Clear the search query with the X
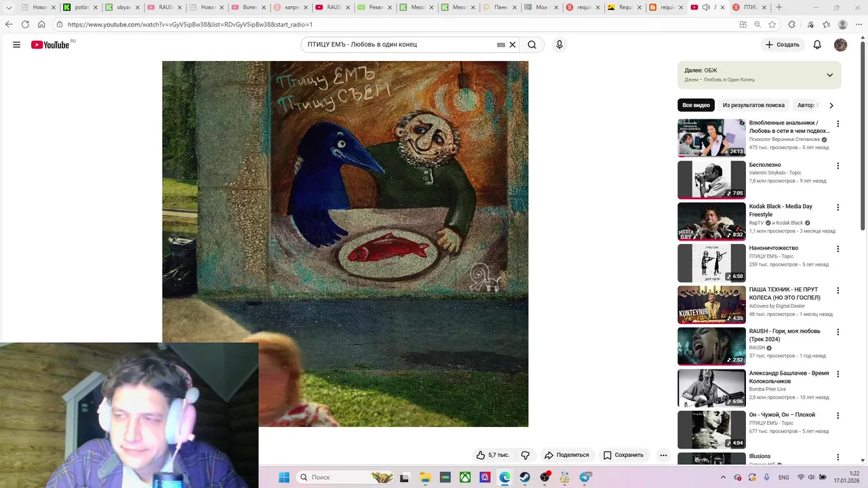 click(x=513, y=45)
